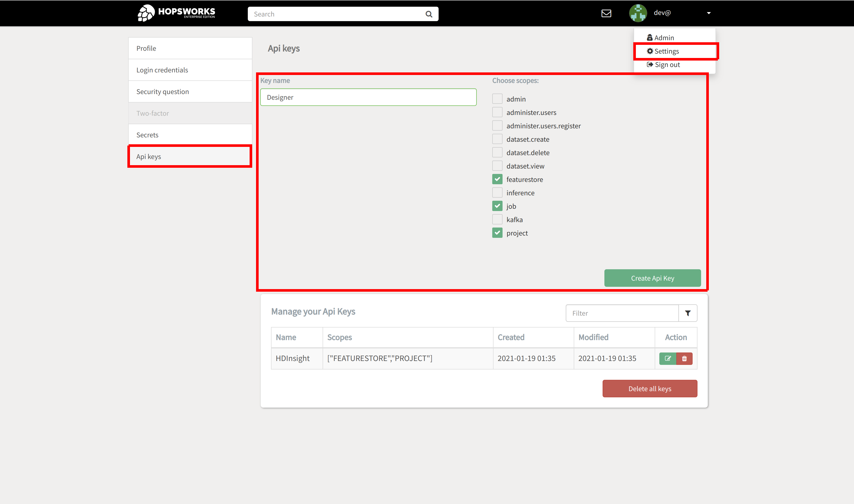The height and width of the screenshot is (504, 854).
Task: Check the dataset.view scope
Action: pos(497,166)
